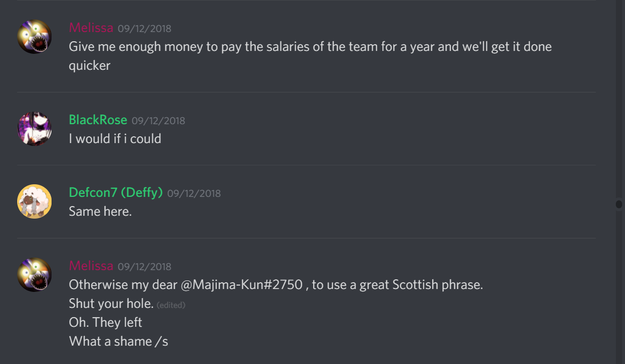The image size is (625, 364).
Task: Click the "Oh. They left" message line
Action: click(105, 322)
